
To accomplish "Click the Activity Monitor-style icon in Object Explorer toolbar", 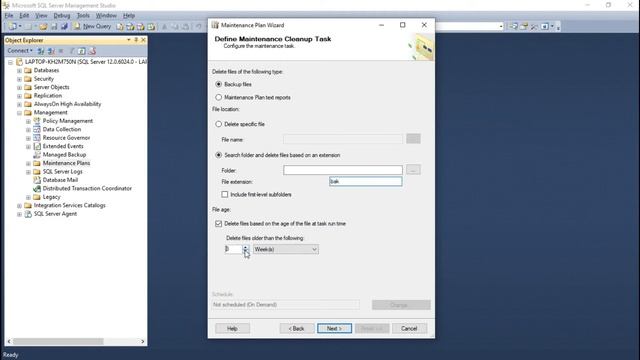I will tap(92, 51).
